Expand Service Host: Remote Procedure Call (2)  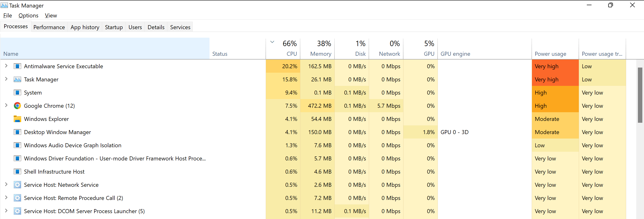[6, 198]
